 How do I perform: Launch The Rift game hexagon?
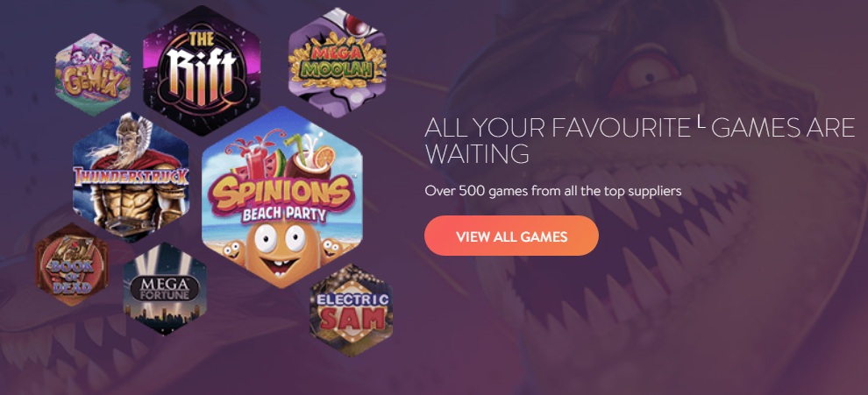tap(202, 70)
